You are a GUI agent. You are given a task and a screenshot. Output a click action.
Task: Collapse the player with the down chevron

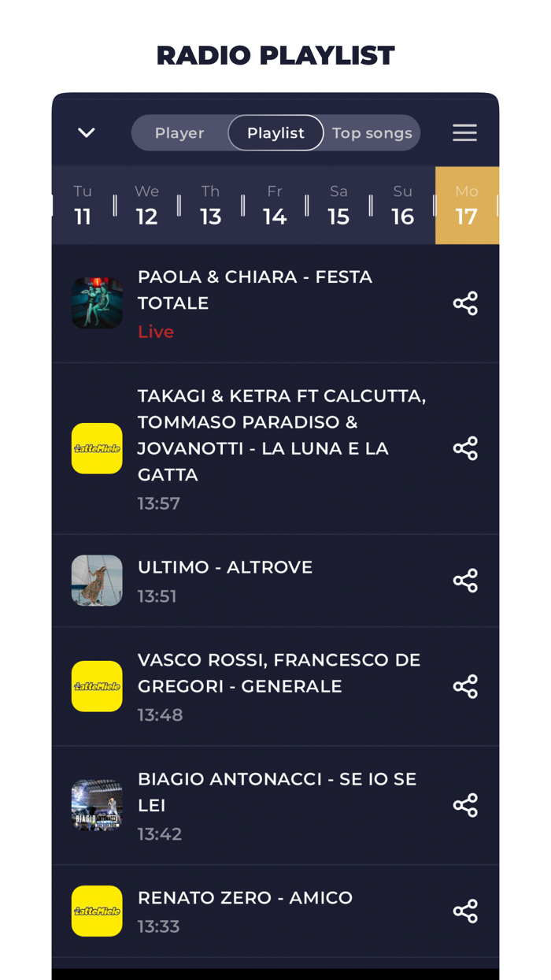point(87,132)
